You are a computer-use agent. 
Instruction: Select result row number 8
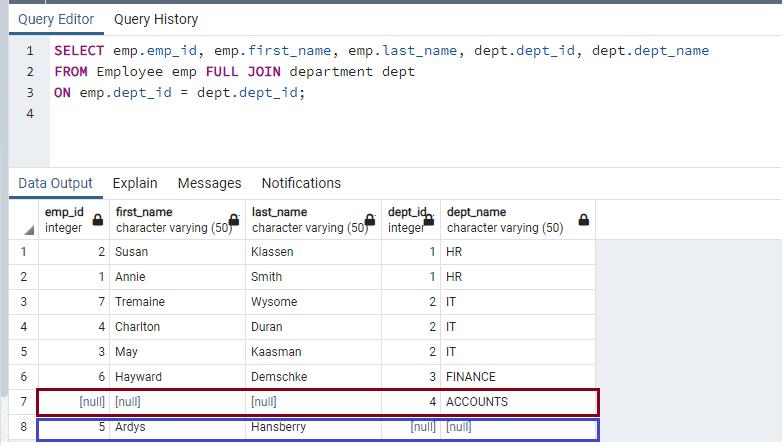point(24,427)
